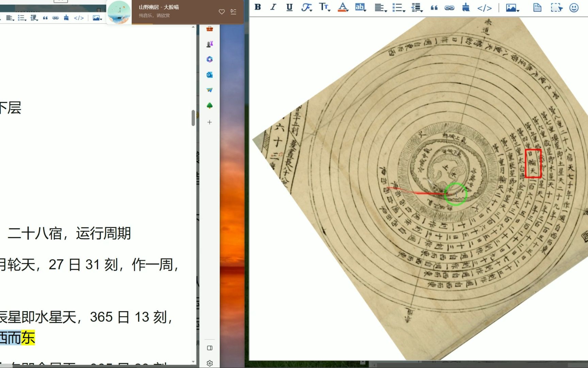
Task: Click text 27 日 31 刻 line
Action: tap(89, 265)
